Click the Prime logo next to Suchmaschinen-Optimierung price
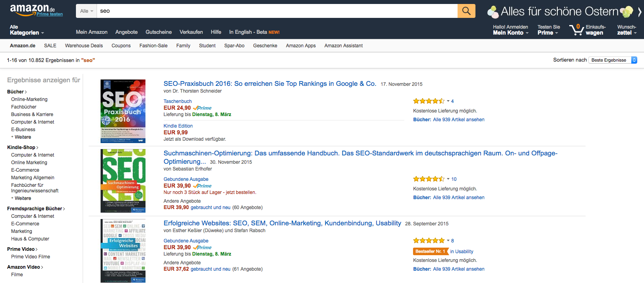 point(202,186)
